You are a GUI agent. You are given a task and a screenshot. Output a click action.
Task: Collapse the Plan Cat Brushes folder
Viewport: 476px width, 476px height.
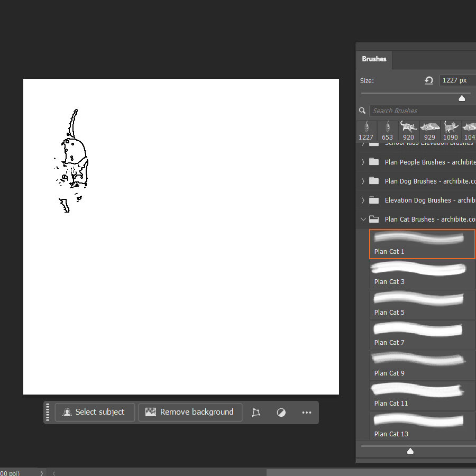tap(363, 219)
